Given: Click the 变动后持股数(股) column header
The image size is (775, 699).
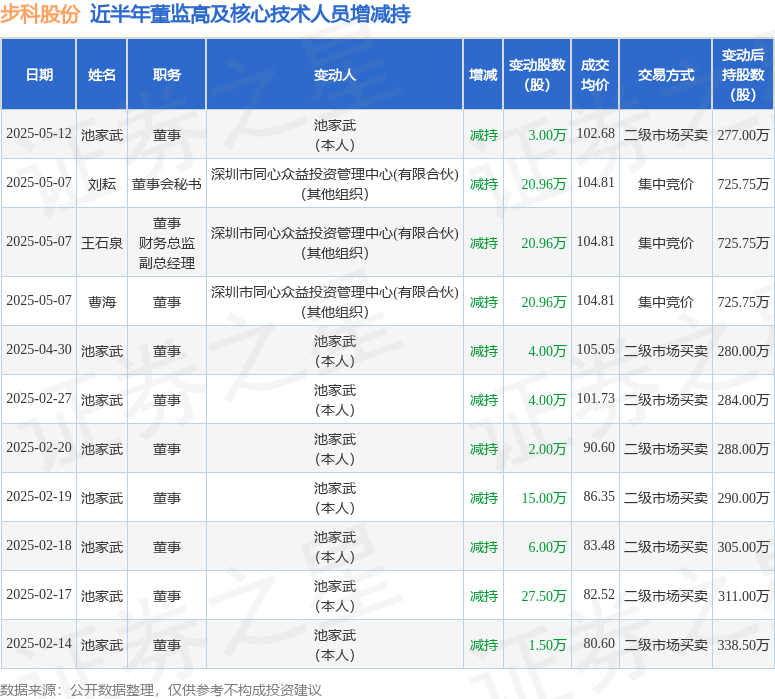Looking at the screenshot, I should click(x=743, y=75).
